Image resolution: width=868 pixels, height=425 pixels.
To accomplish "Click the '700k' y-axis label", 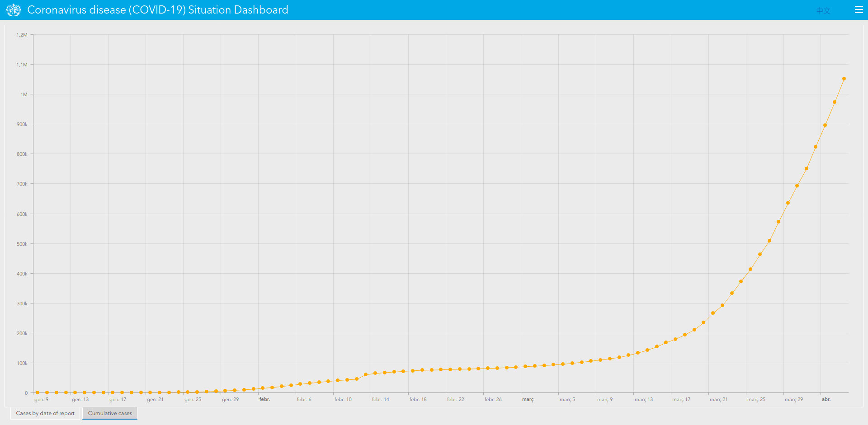I will coord(22,184).
